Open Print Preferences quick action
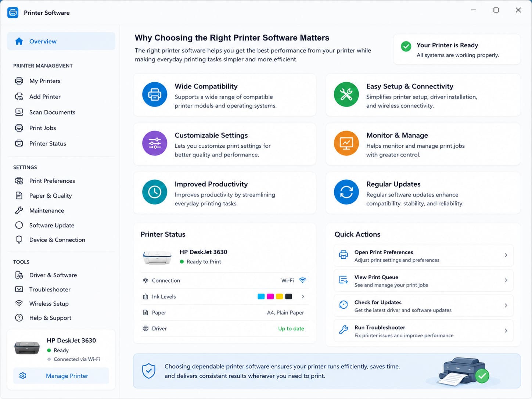Screen dimensions: 532x399 click(x=423, y=255)
